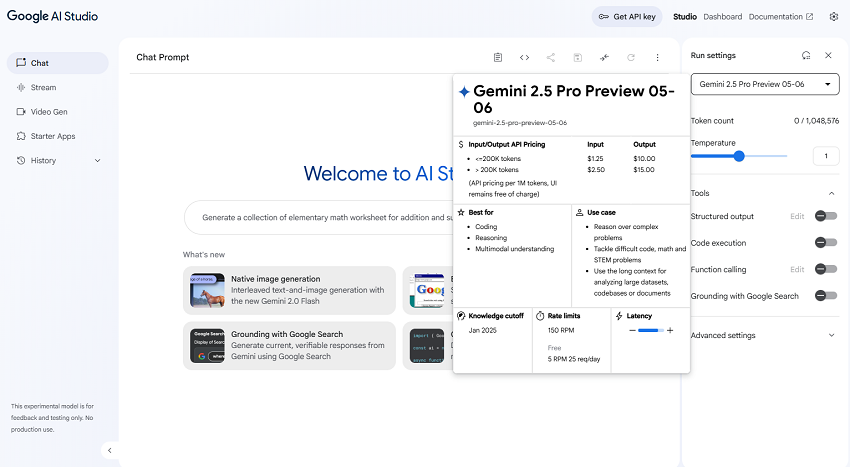Screen dimensions: 850x467
Task: Click the Latency lightning icon
Action: pyautogui.click(x=619, y=316)
